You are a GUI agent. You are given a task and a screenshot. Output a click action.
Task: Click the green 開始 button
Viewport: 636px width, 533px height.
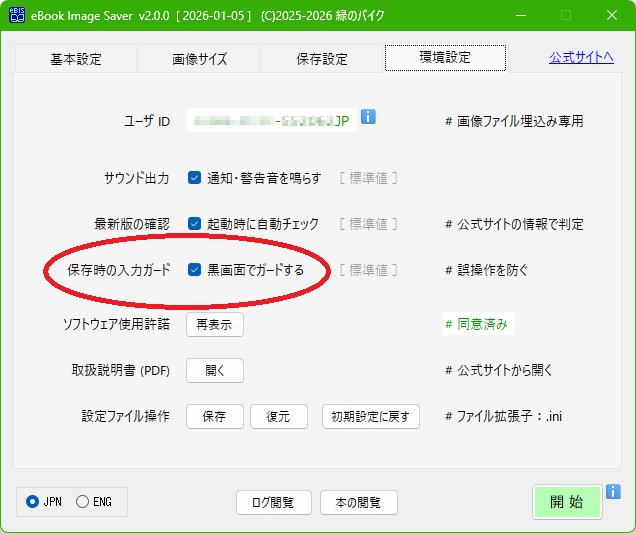click(x=567, y=502)
